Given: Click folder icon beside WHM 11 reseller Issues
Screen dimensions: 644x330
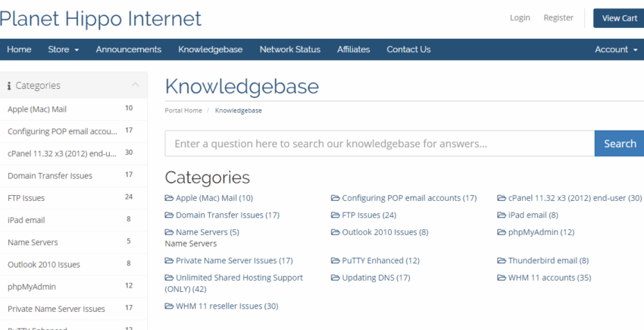Looking at the screenshot, I should [x=169, y=306].
